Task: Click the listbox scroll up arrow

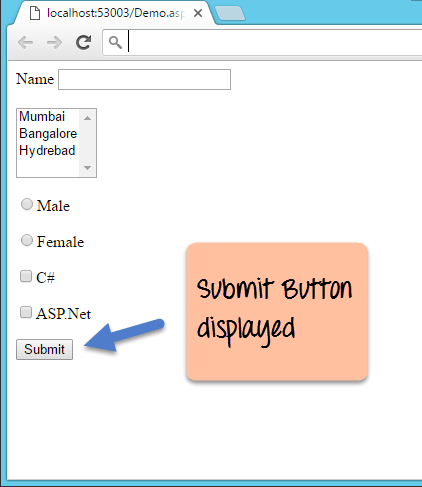Action: tap(87, 118)
